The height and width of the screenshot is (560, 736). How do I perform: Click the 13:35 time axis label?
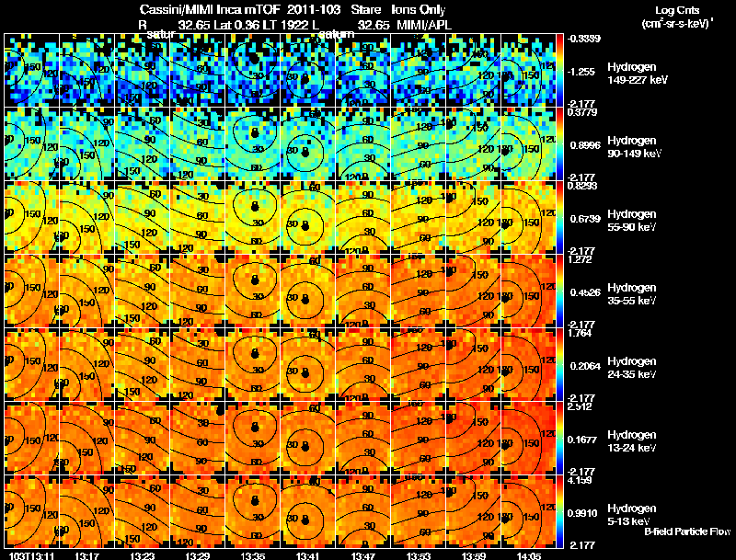[x=252, y=556]
